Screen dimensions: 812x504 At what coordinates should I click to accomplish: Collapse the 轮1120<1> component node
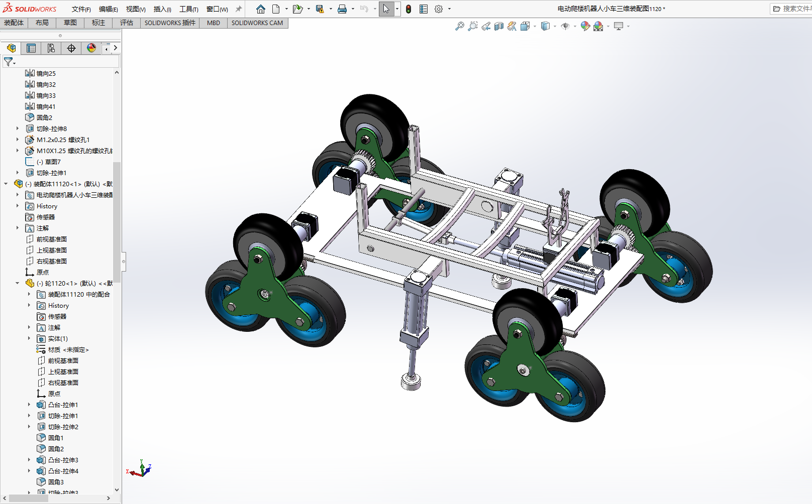pyautogui.click(x=18, y=283)
